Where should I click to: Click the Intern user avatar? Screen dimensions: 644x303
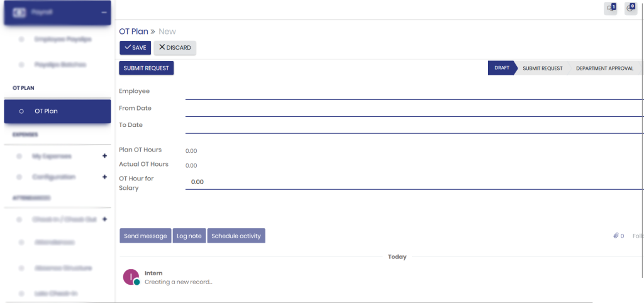(131, 277)
